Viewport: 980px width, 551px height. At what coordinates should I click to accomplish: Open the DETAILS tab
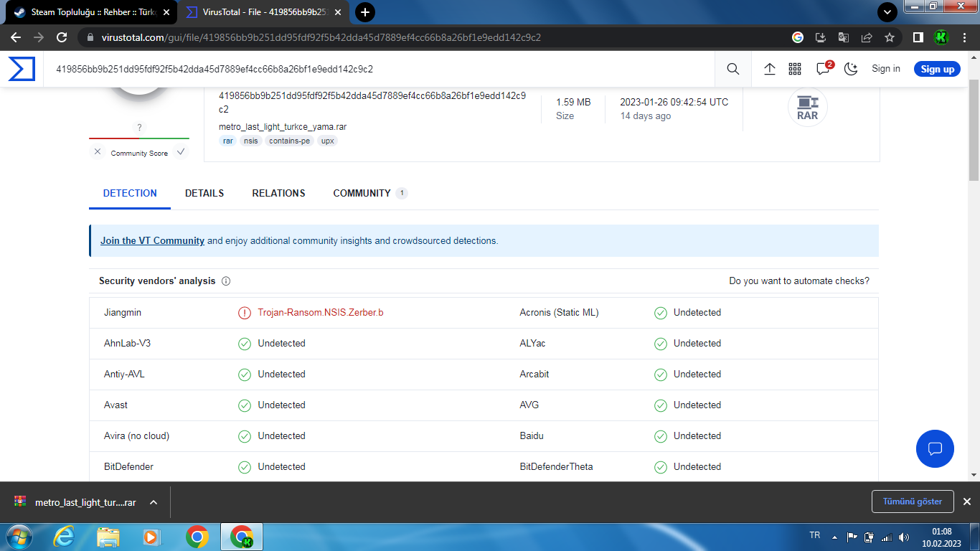pos(204,193)
